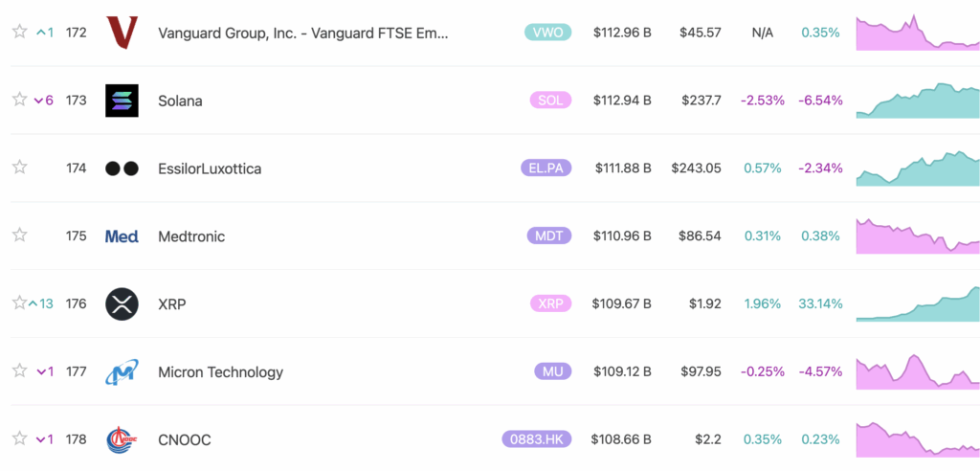
Task: Click the VWO ticker badge
Action: click(548, 33)
